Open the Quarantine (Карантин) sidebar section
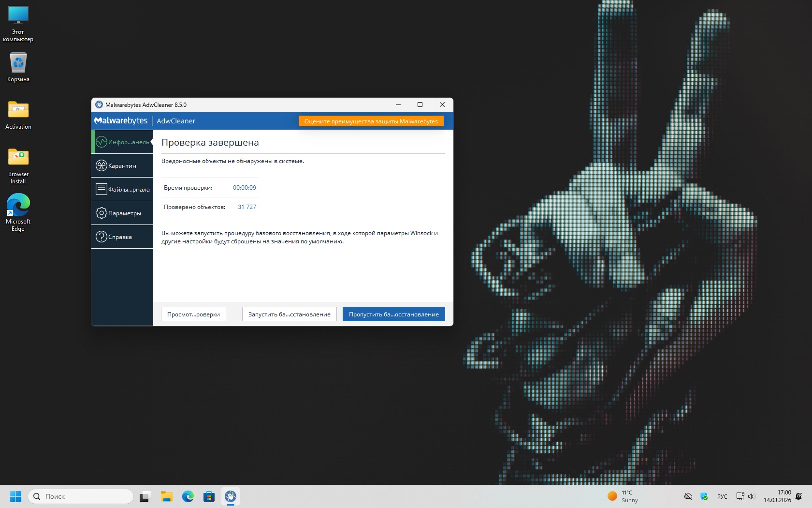812x508 pixels. pos(122,165)
